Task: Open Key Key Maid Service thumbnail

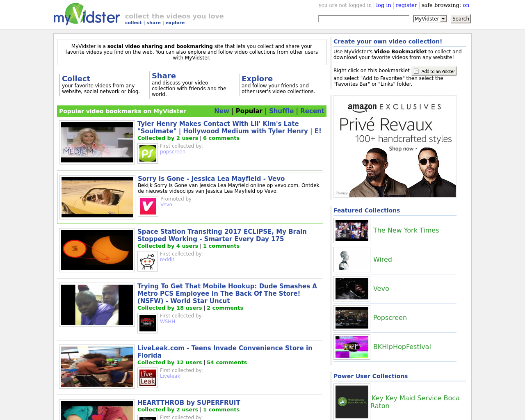Action: pyautogui.click(x=352, y=402)
